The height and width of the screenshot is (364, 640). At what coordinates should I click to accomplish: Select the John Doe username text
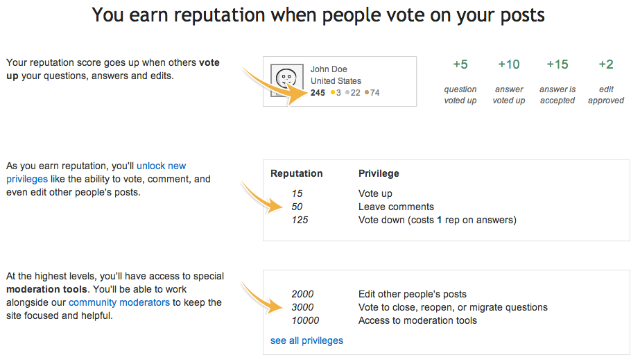pos(329,69)
